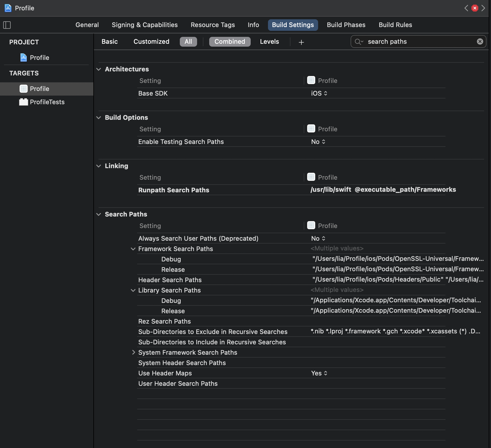Image resolution: width=491 pixels, height=448 pixels.
Task: Select the Build Settings tab
Action: click(293, 25)
